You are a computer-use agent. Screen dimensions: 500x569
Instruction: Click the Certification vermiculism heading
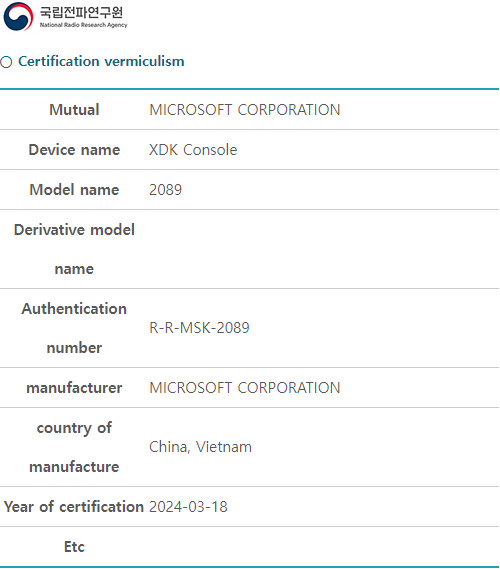101,61
